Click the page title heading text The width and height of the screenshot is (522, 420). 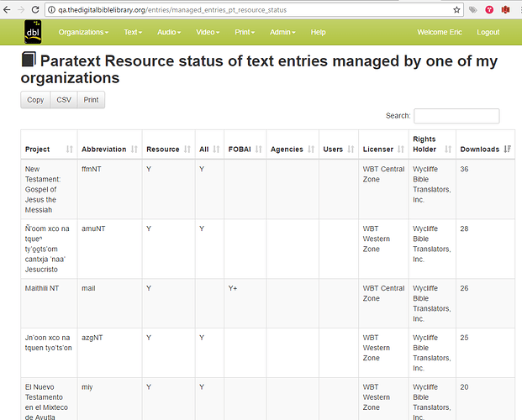259,69
